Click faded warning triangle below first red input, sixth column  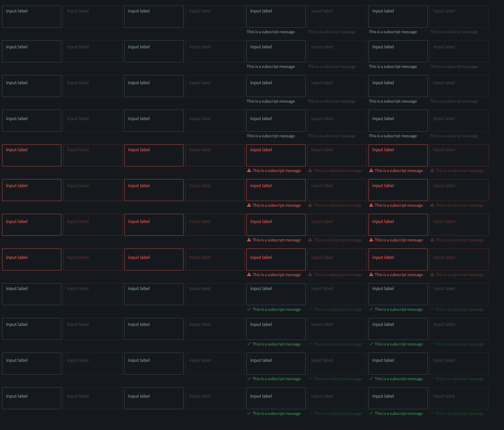pos(310,171)
